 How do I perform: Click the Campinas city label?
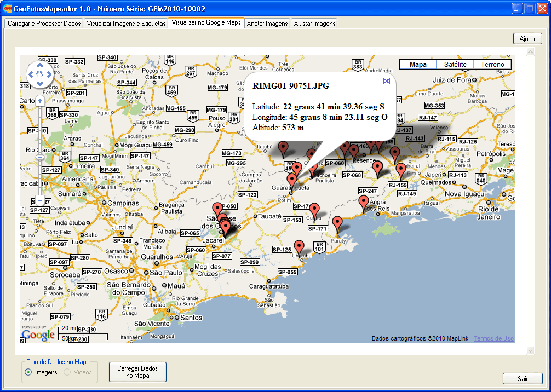pos(123,203)
